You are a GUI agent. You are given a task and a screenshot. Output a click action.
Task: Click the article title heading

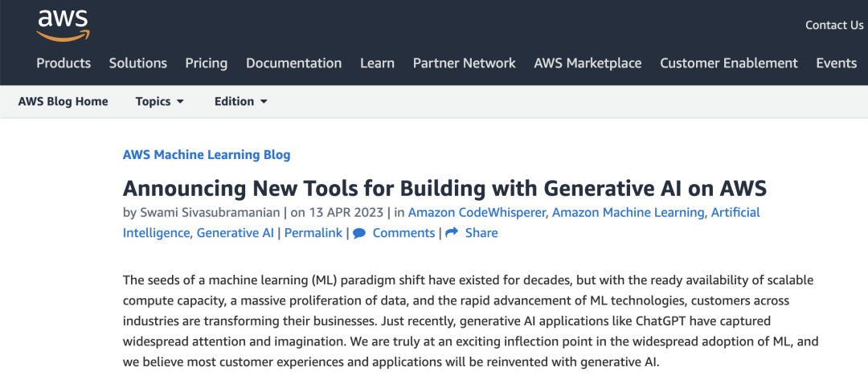click(444, 188)
